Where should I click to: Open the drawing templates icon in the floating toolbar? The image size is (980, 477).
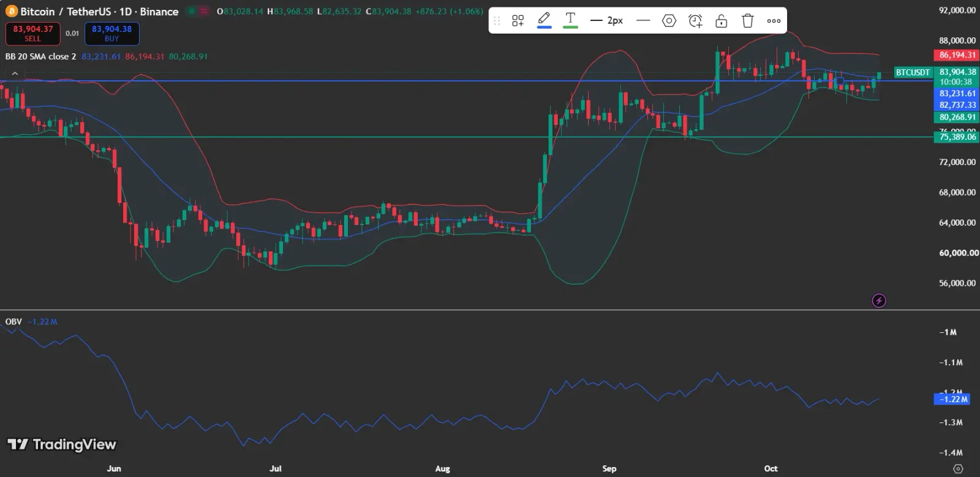[518, 21]
